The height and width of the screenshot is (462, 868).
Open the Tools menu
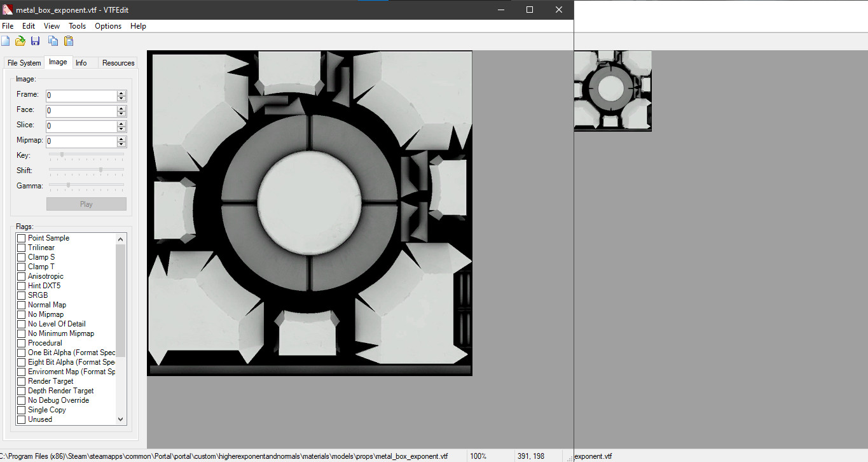pos(77,26)
